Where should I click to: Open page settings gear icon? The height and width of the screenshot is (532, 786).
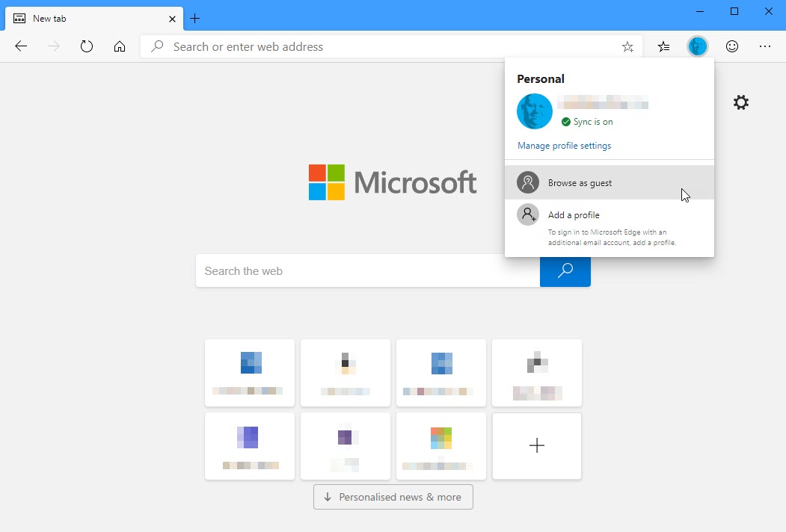tap(741, 102)
